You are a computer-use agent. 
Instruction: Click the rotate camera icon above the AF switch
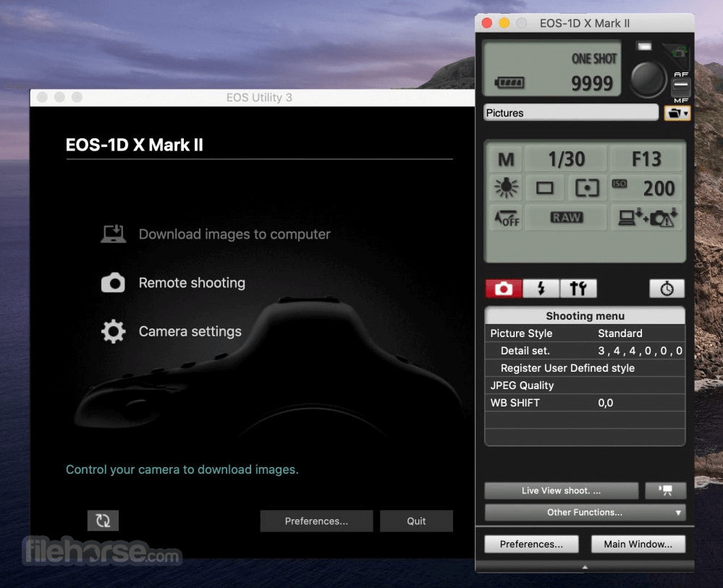coord(678,53)
